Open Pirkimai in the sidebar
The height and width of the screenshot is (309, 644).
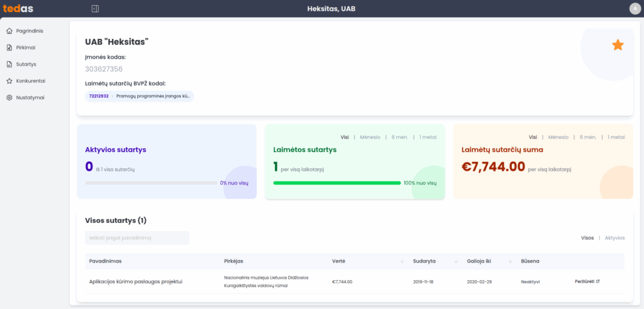coord(26,48)
